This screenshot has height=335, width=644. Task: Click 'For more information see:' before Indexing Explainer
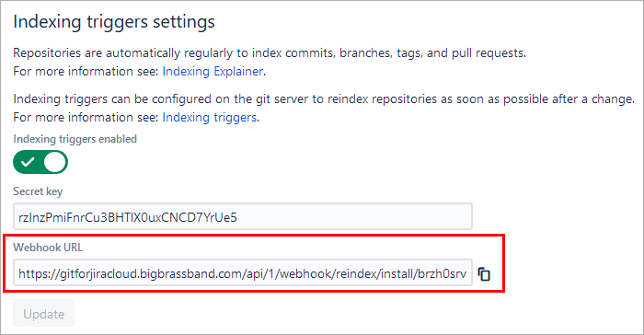click(x=86, y=71)
